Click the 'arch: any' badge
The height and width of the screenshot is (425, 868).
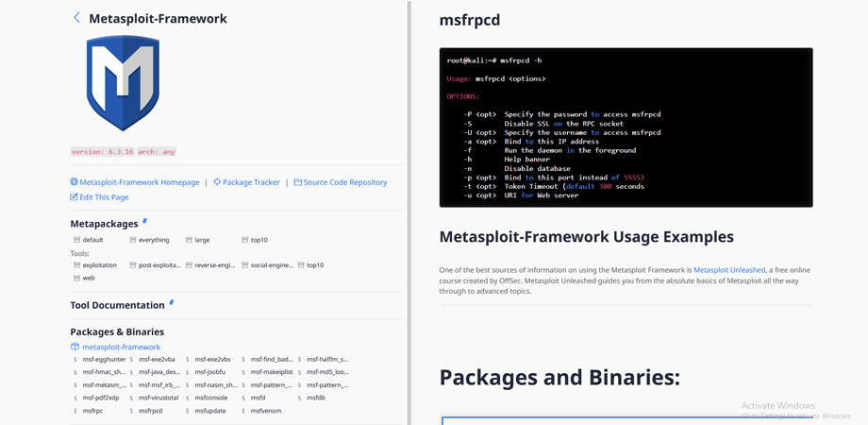157,151
